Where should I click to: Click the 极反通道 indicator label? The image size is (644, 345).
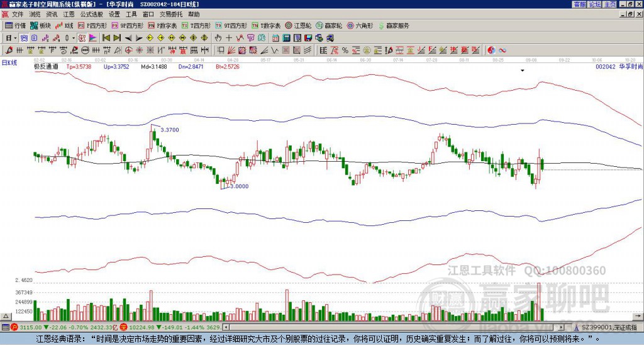46,66
